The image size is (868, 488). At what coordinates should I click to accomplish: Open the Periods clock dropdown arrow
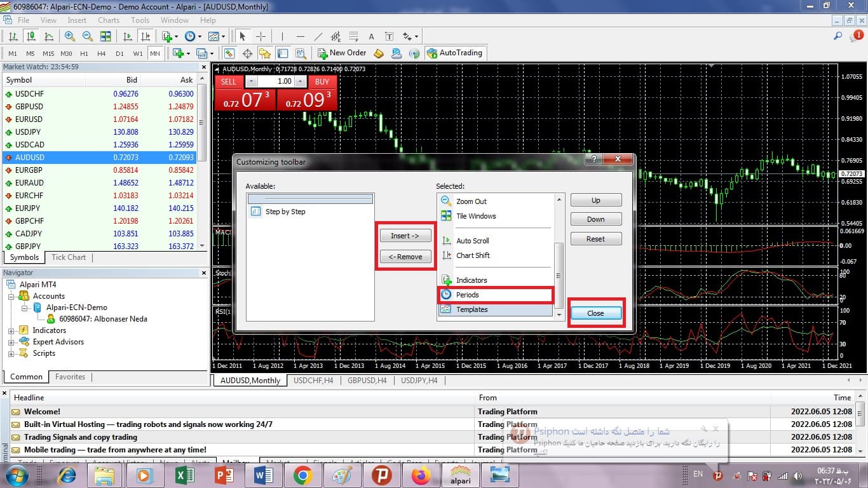click(x=200, y=36)
